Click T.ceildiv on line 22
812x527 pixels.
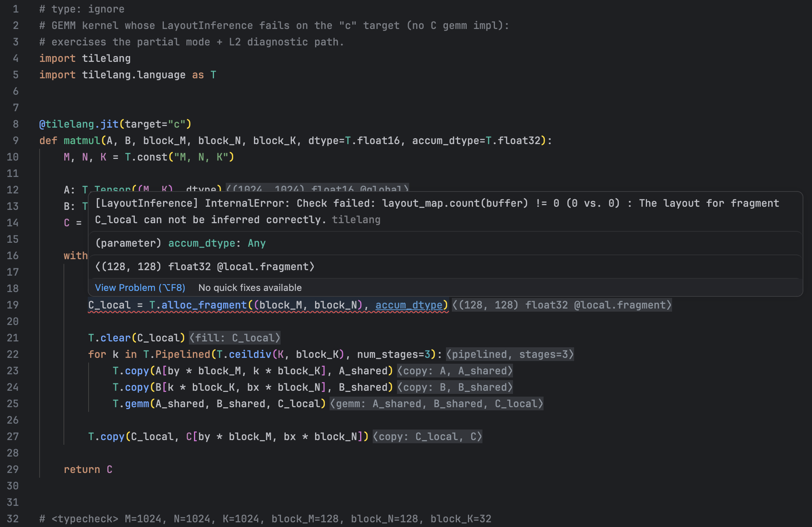(x=244, y=354)
